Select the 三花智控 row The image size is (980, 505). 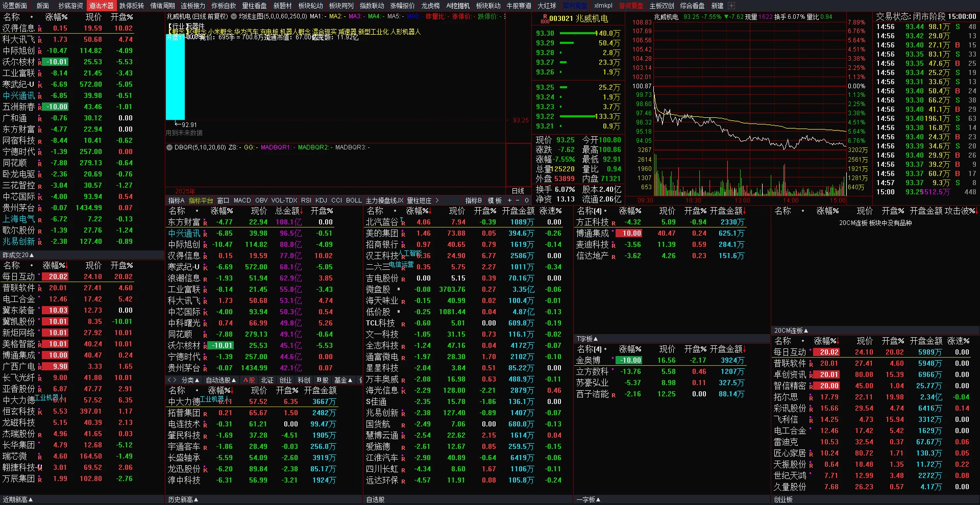(x=83, y=185)
